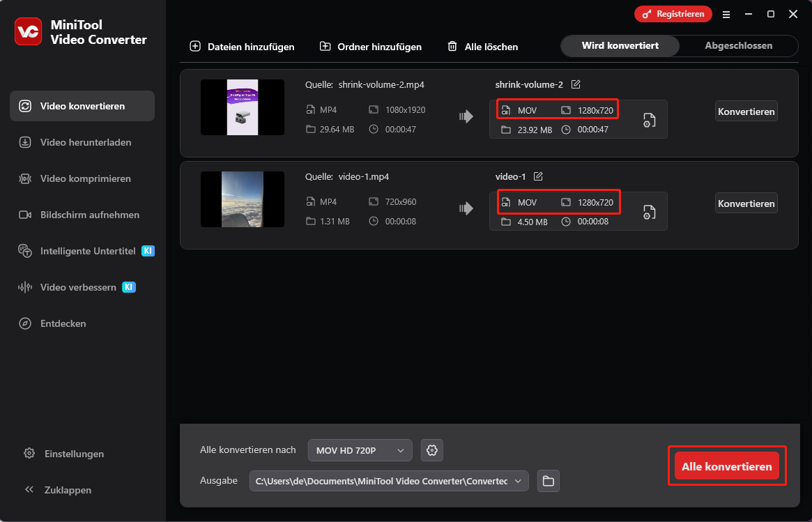Edit the video-1 output name pencil icon
Viewport: 812px width, 522px height.
pos(538,176)
